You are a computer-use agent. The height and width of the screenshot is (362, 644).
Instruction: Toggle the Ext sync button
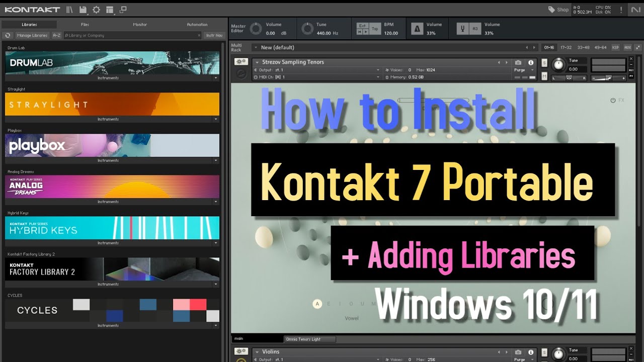(x=362, y=25)
